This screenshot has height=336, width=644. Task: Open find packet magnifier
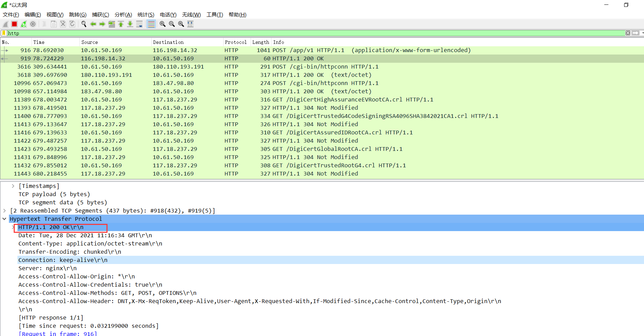pos(84,24)
